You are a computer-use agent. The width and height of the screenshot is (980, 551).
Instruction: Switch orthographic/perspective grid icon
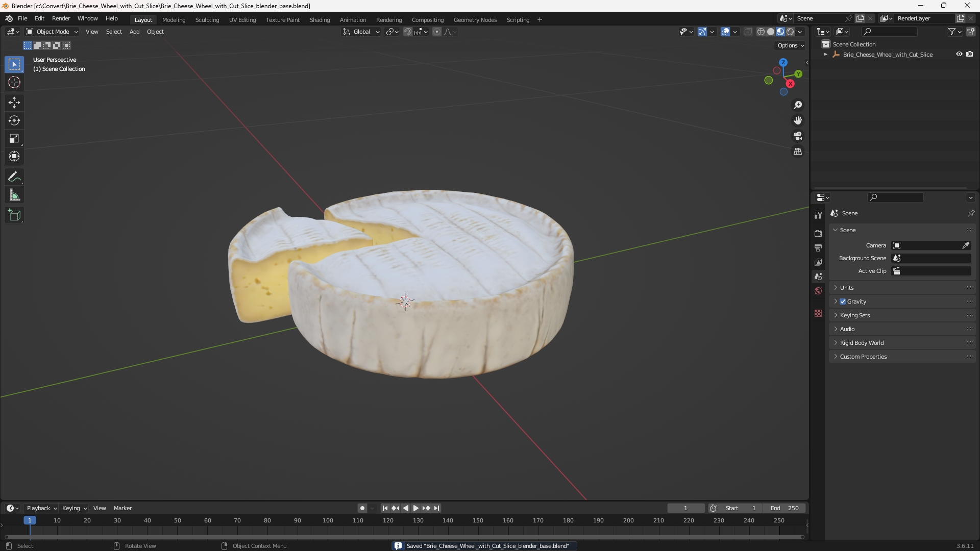point(798,152)
